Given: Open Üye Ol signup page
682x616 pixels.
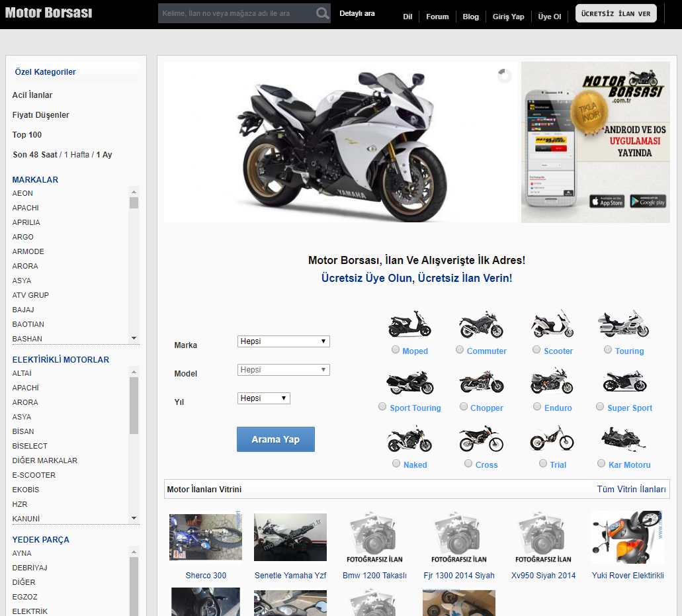Looking at the screenshot, I should [x=550, y=17].
